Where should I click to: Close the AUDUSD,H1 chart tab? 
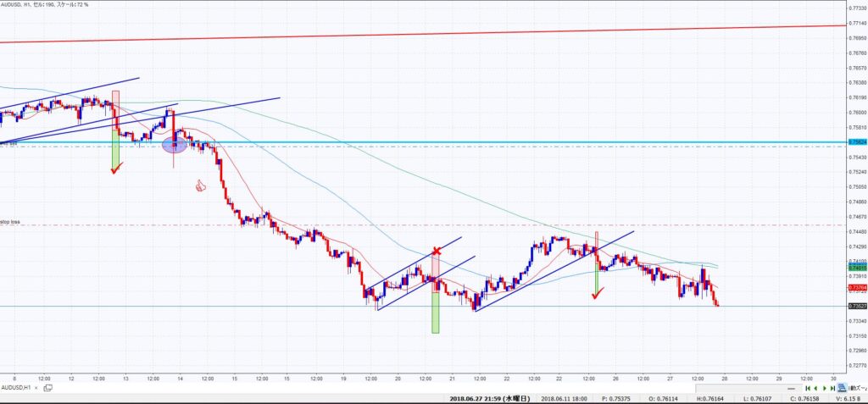click(36, 388)
